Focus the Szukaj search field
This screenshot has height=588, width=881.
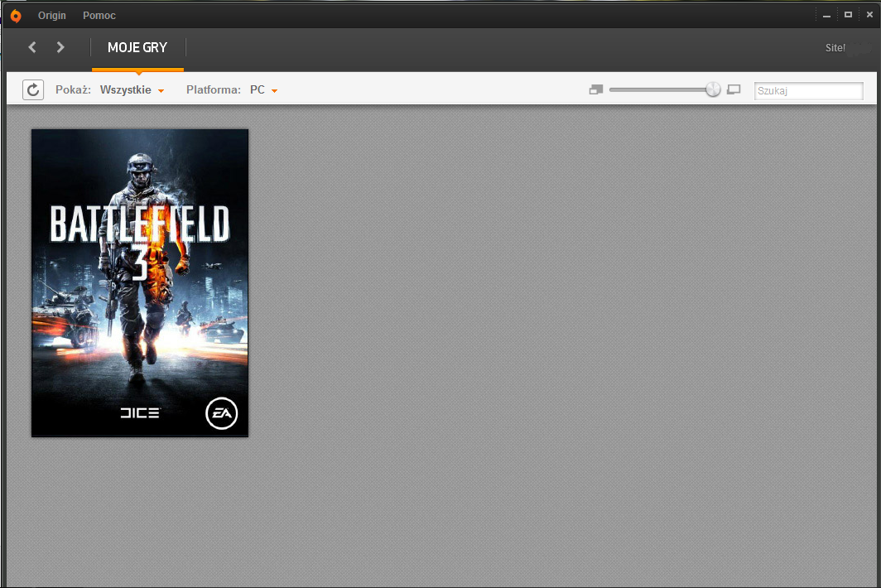point(808,90)
